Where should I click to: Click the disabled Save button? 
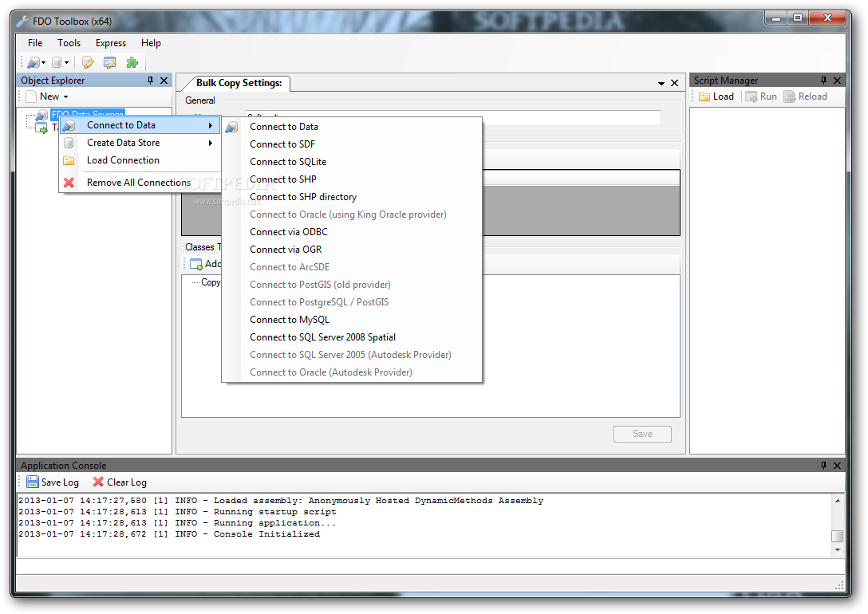(642, 435)
